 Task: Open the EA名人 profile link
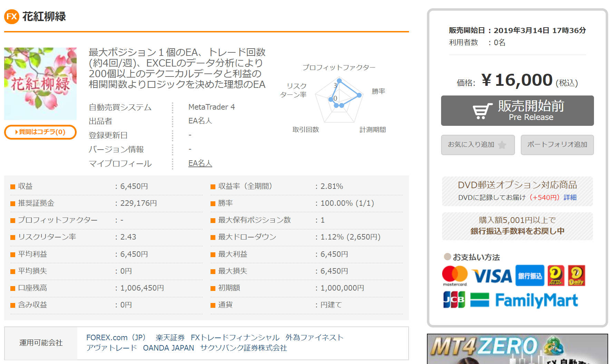click(x=200, y=163)
